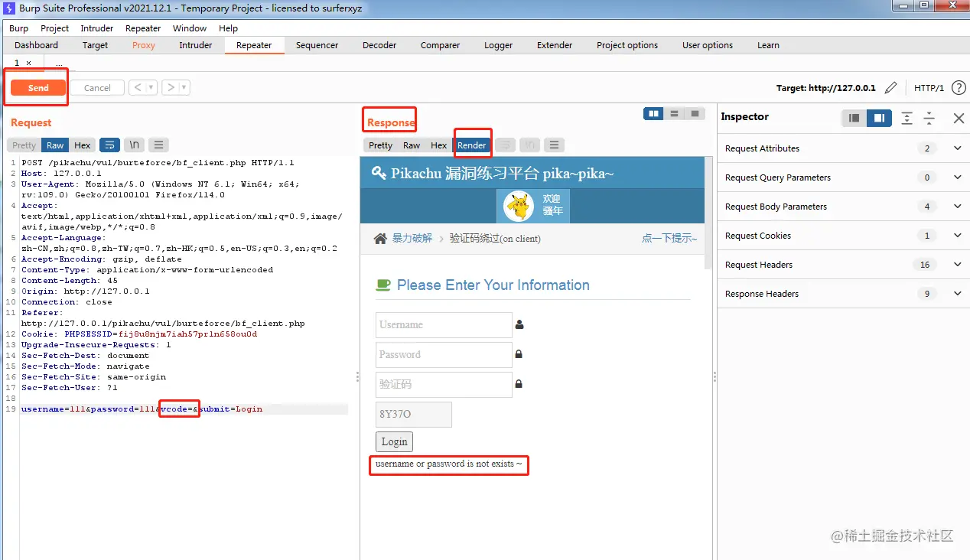Switch to the Logger tab

pos(499,45)
